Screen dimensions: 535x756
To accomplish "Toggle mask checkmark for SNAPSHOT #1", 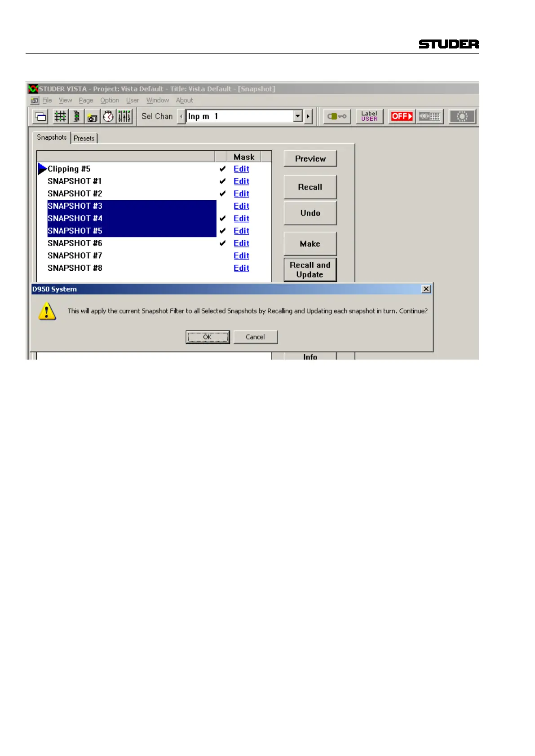I will click(222, 181).
